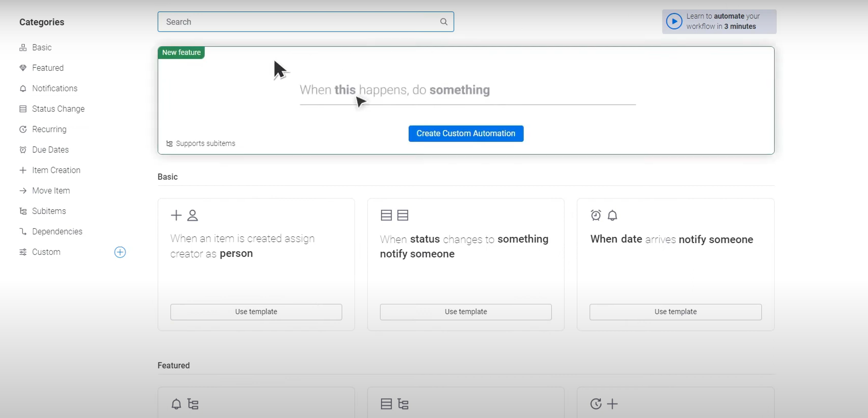Image resolution: width=868 pixels, height=418 pixels.
Task: Click the Featured diamond icon
Action: (x=23, y=68)
